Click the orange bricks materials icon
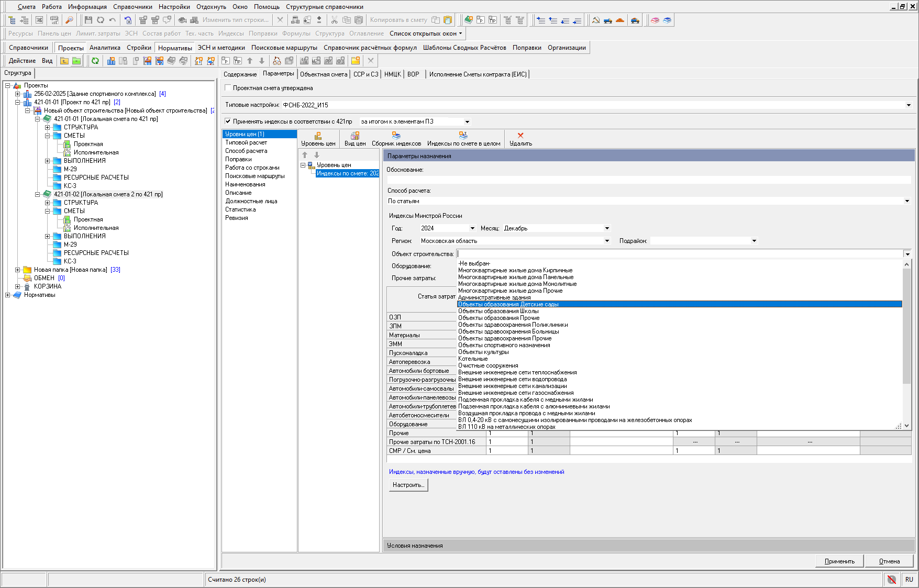 [620, 20]
